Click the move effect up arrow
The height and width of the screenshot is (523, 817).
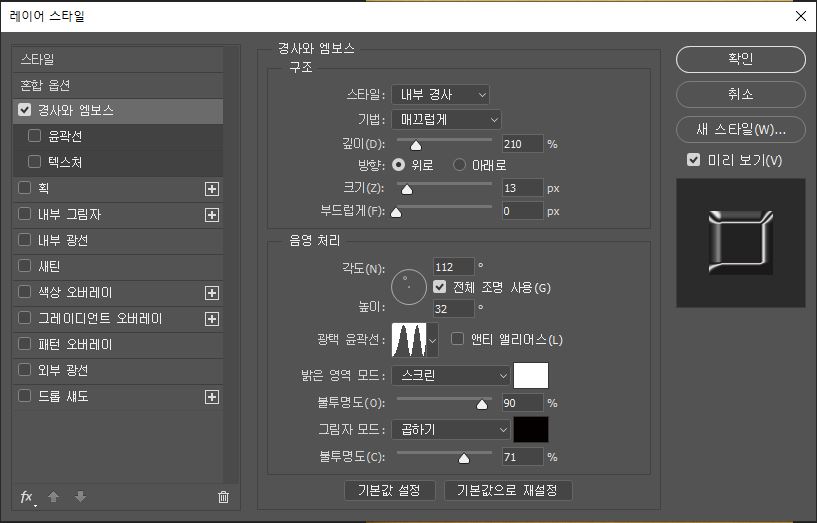point(53,497)
